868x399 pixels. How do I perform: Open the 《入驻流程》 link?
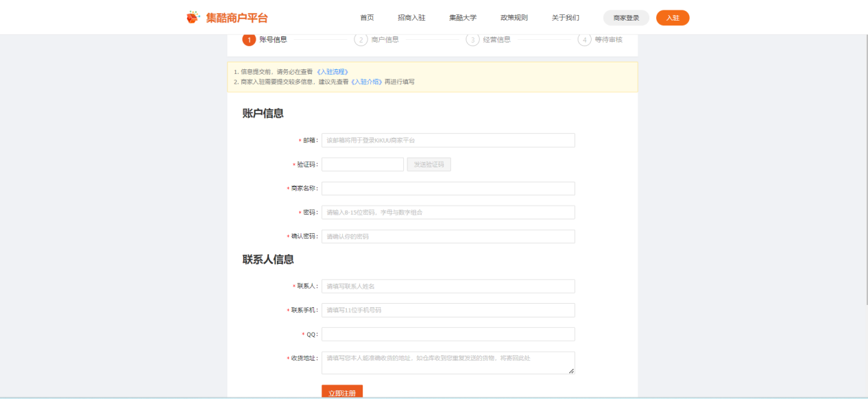(333, 71)
